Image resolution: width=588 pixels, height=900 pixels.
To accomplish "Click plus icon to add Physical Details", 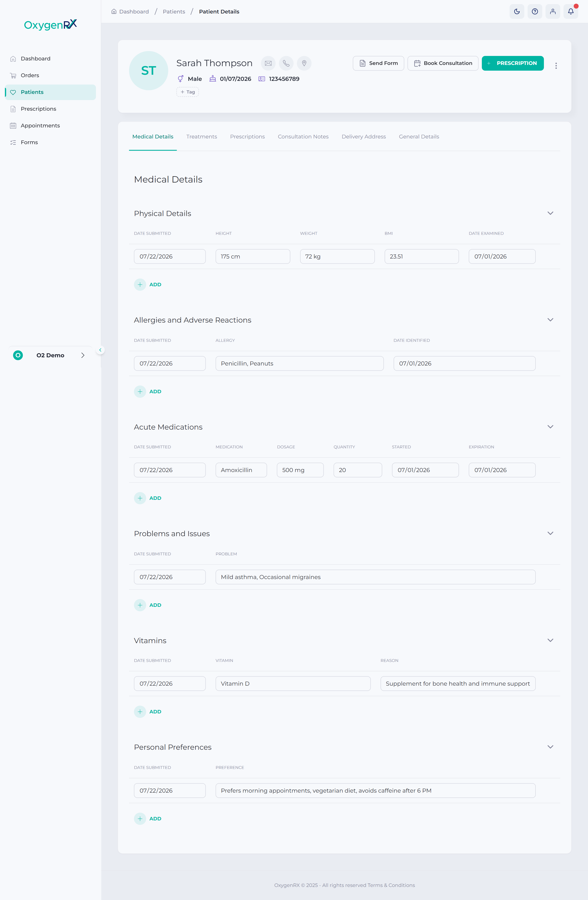I will [x=140, y=284].
